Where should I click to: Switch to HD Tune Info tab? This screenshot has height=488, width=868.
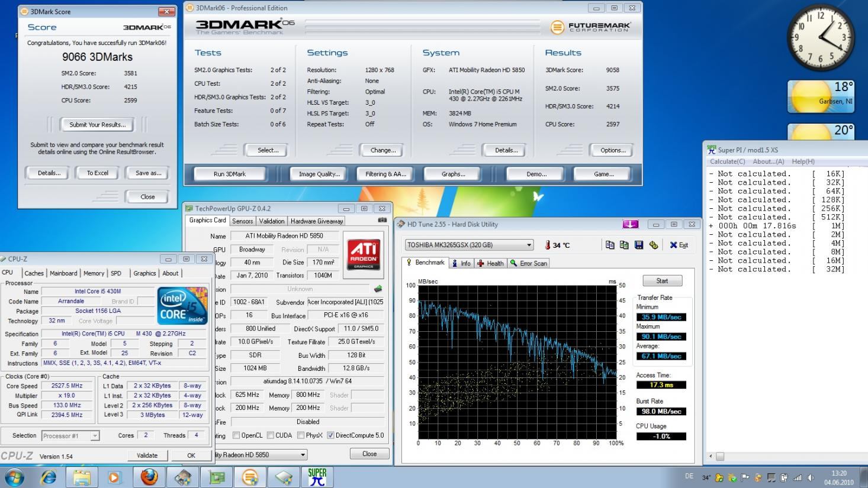(461, 263)
